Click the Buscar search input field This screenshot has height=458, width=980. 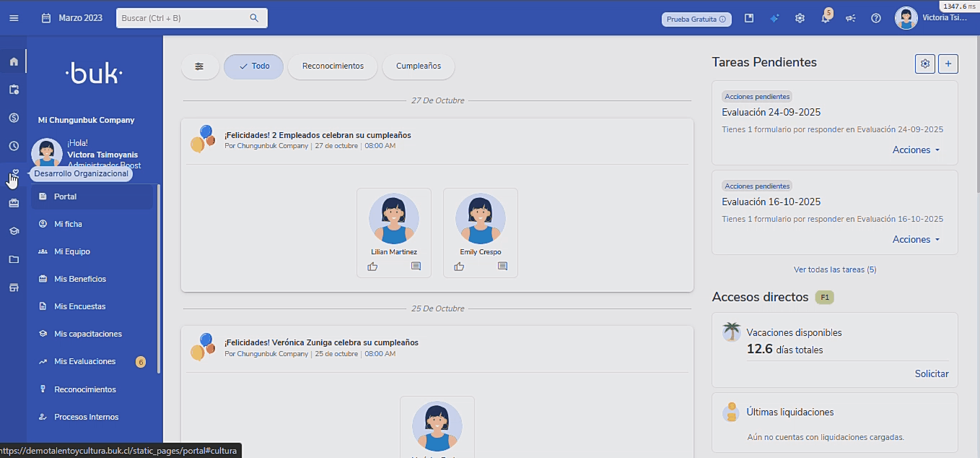[184, 18]
